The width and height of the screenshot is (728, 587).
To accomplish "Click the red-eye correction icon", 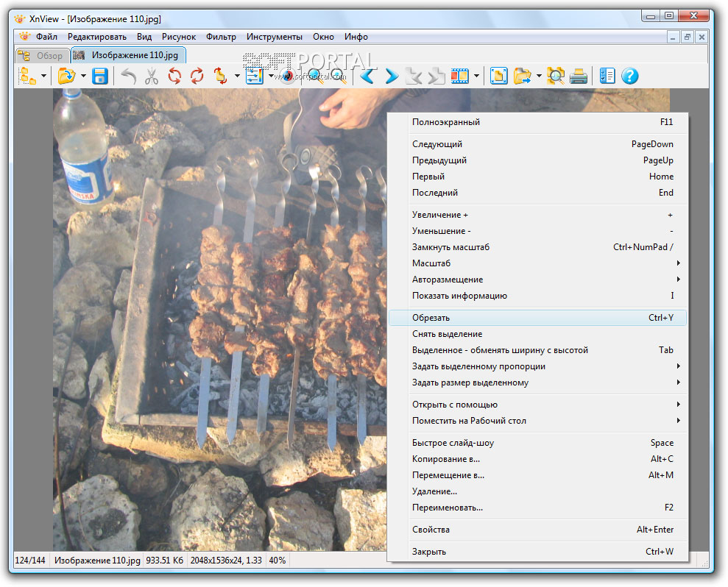I will (288, 76).
